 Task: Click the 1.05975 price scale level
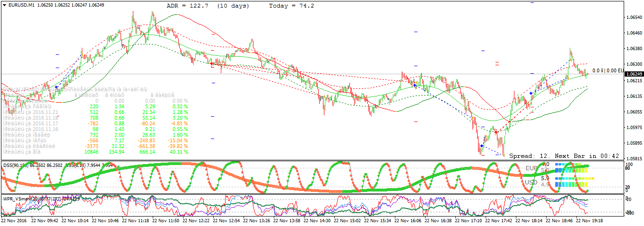634,127
